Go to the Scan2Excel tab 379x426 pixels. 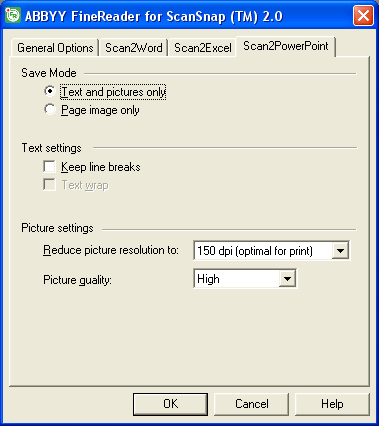(202, 48)
